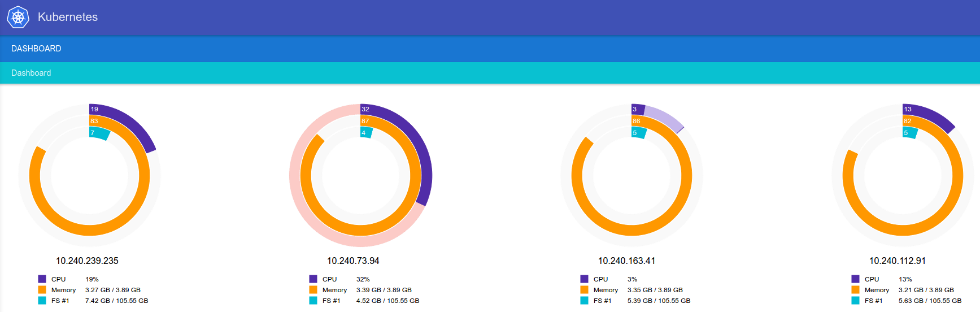Viewport: 980px width, 312px height.
Task: Open the Kubernetes title link
Action: click(67, 17)
